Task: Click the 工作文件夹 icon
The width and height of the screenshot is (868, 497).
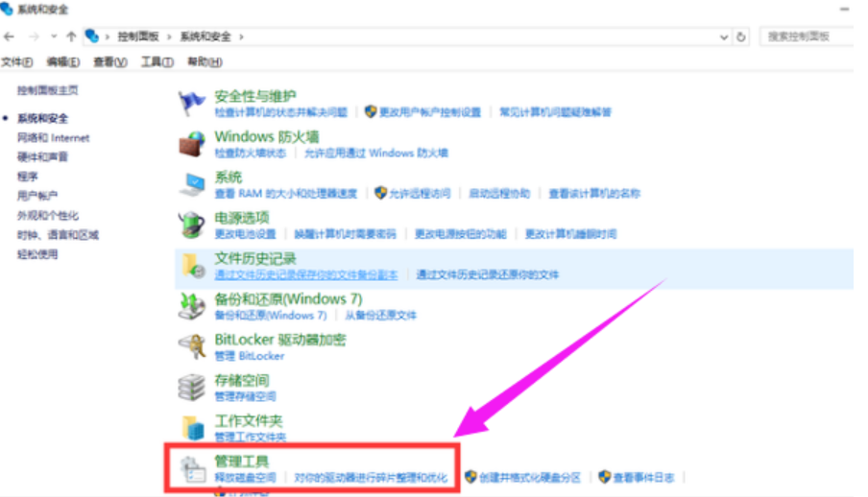Action: click(x=193, y=427)
